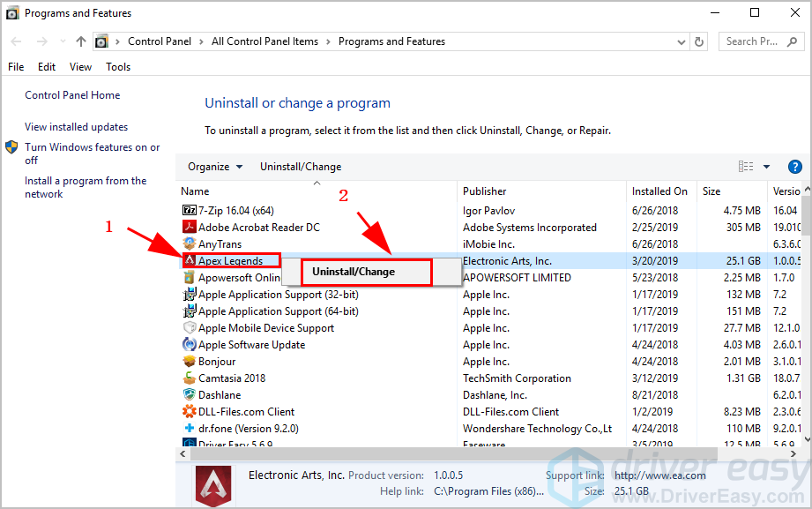Select the Adobe Acrobat Reader DC icon
Image resolution: width=812 pixels, height=509 pixels.
click(189, 228)
